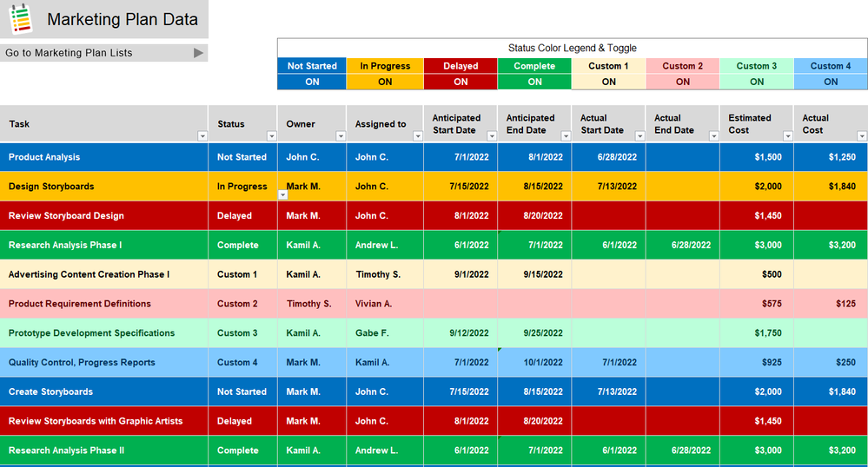The height and width of the screenshot is (467, 868).
Task: Select Prototype Development Specifications cell
Action: point(104,333)
